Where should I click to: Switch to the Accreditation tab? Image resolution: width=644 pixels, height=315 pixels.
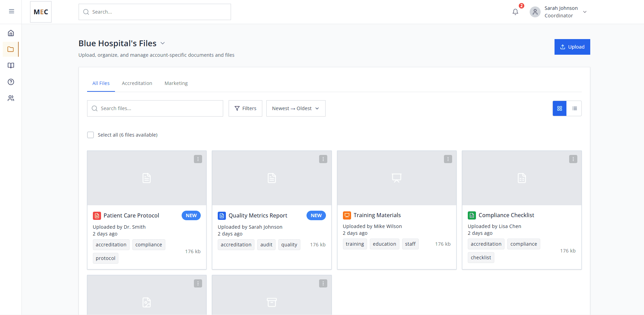tap(137, 83)
